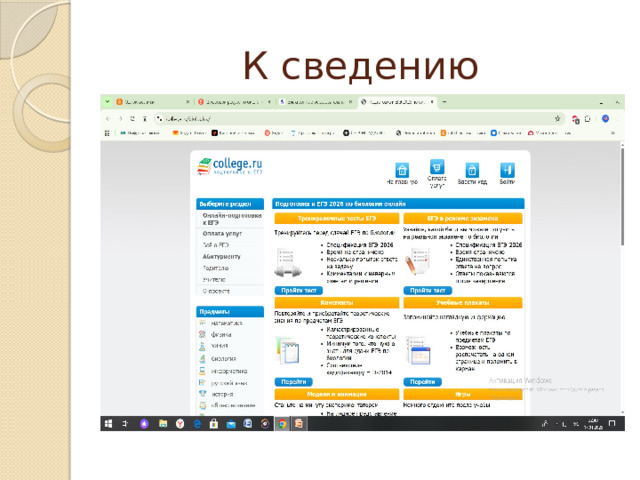The width and height of the screenshot is (640, 480).
Task: Click the dumbbell training tests image
Action: (x=287, y=262)
